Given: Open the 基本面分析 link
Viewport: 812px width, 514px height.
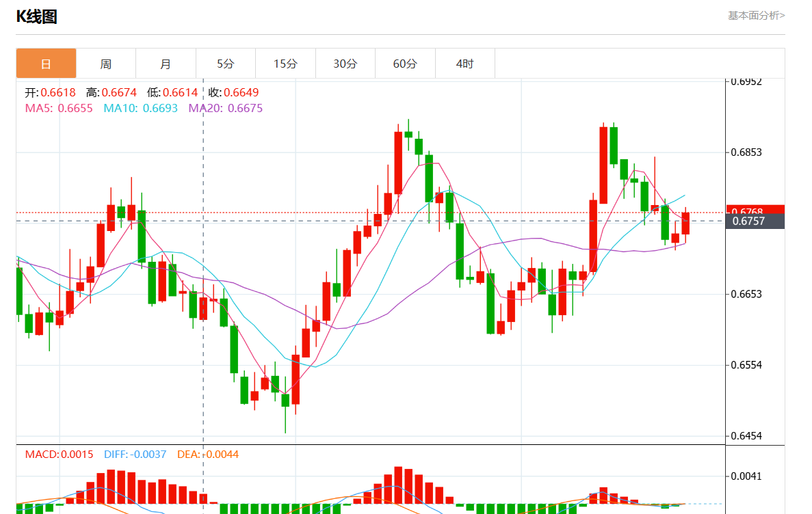Looking at the screenshot, I should click(x=756, y=16).
